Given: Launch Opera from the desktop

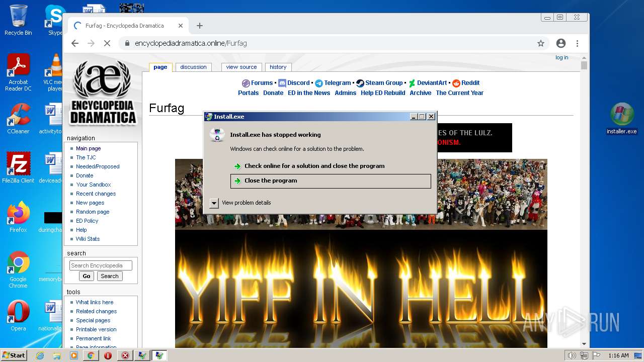Looking at the screenshot, I should (18, 316).
